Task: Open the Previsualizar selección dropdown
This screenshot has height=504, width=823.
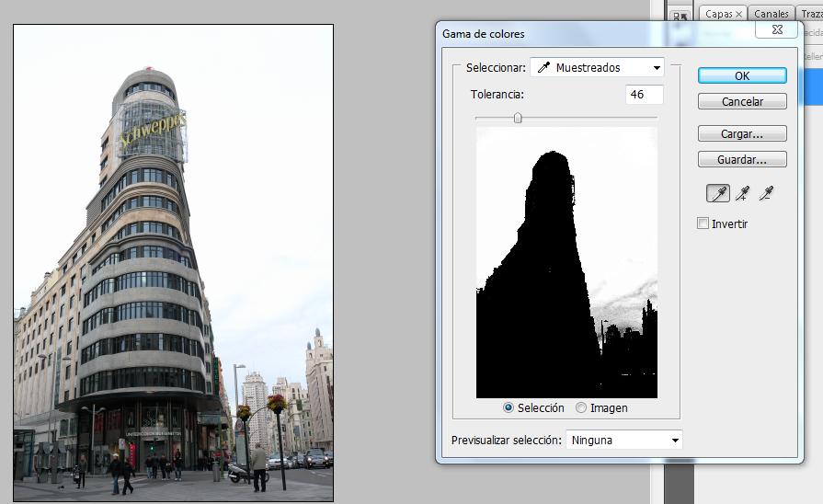Action: pos(624,440)
